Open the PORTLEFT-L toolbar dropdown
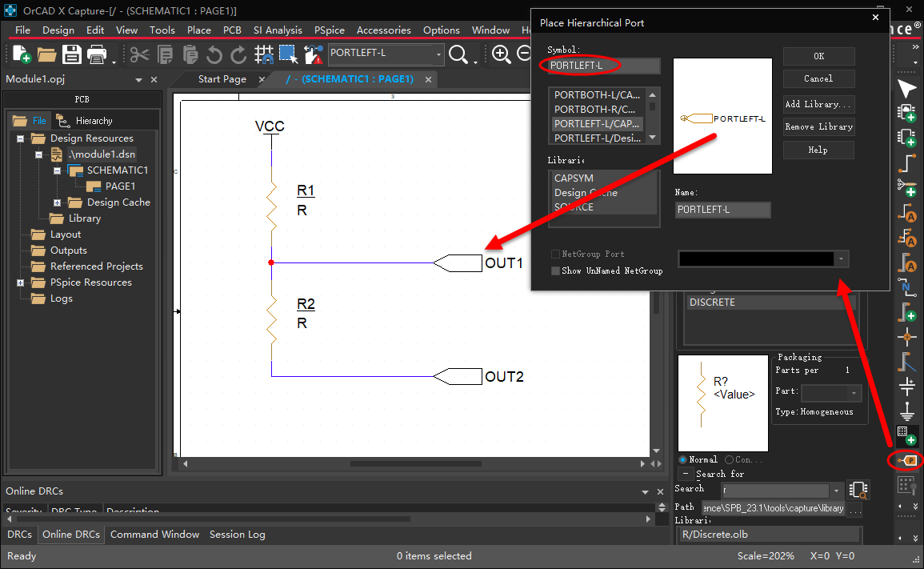 pyautogui.click(x=438, y=54)
